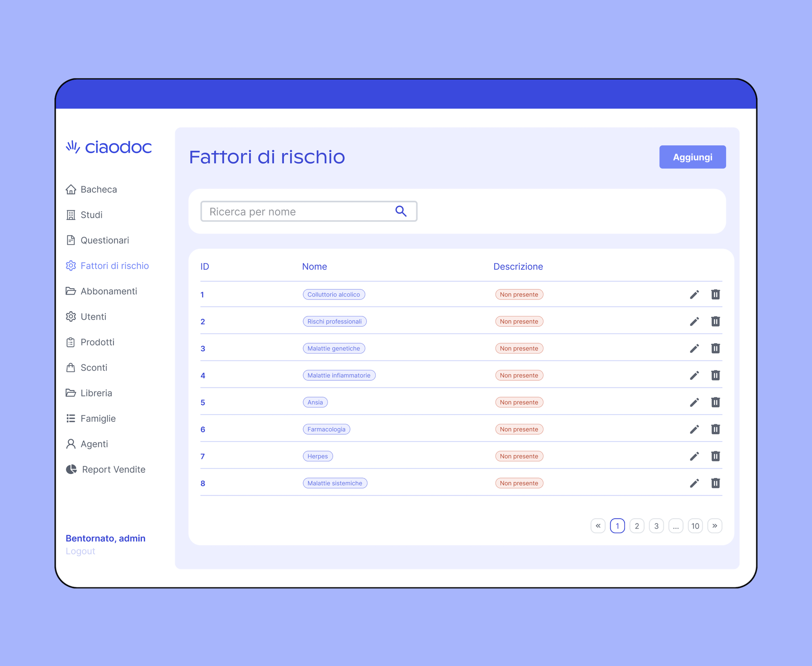This screenshot has height=666, width=812.
Task: Navigate to Report Vendite
Action: tap(113, 470)
